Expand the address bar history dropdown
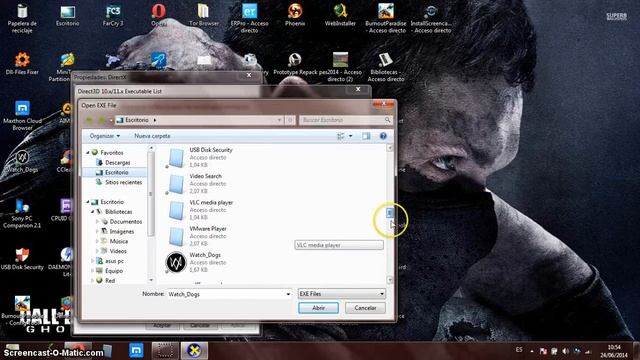Viewport: 640px width, 360px height. [x=279, y=120]
